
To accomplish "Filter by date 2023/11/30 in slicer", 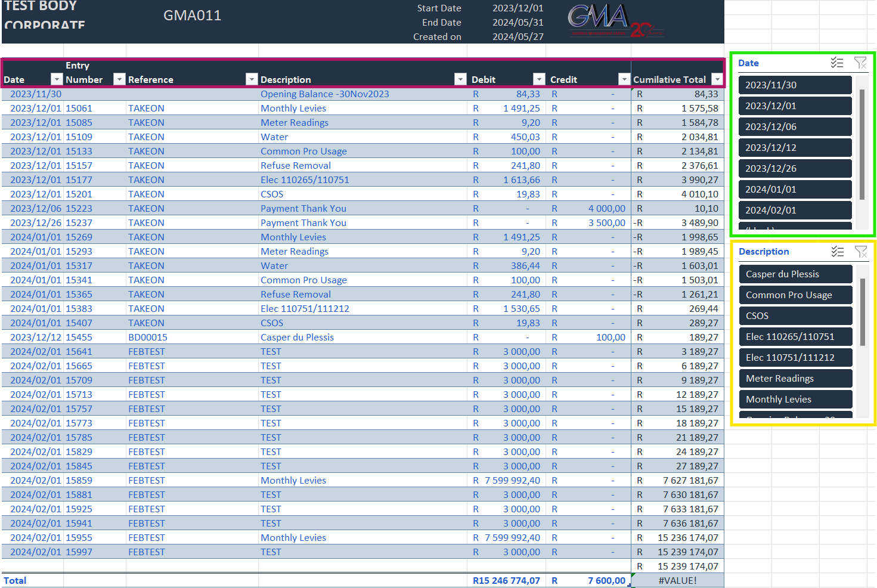I will point(795,85).
